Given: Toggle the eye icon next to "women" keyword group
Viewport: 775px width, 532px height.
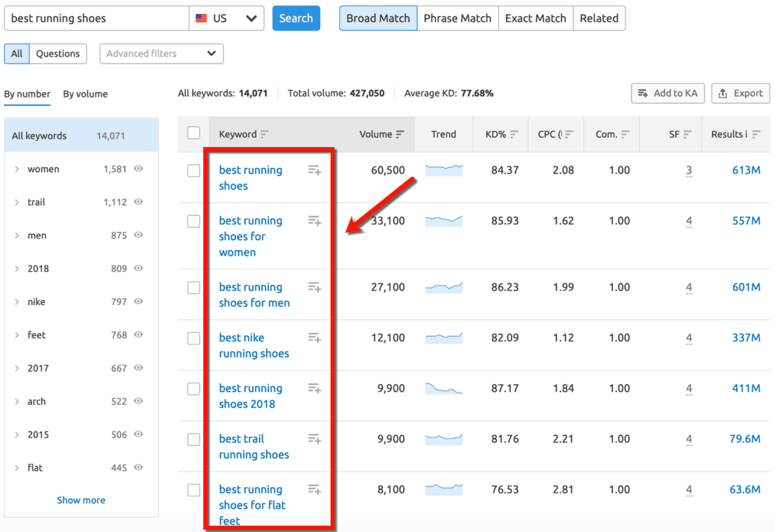Looking at the screenshot, I should [x=139, y=169].
